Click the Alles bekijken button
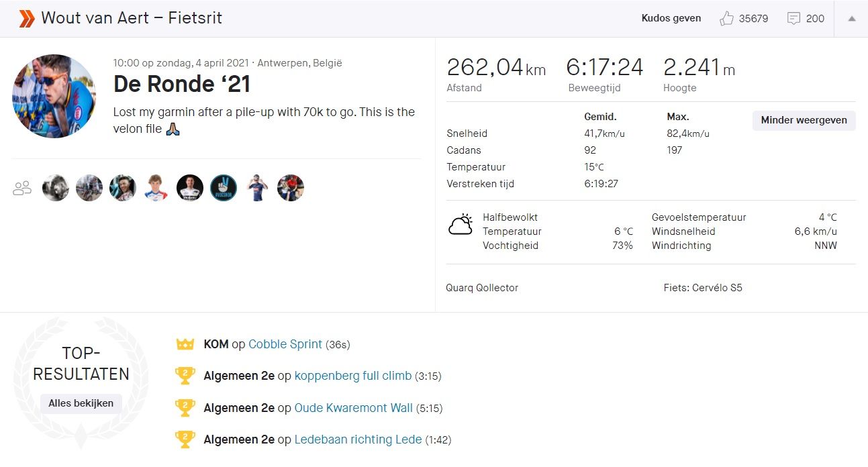 tap(81, 403)
